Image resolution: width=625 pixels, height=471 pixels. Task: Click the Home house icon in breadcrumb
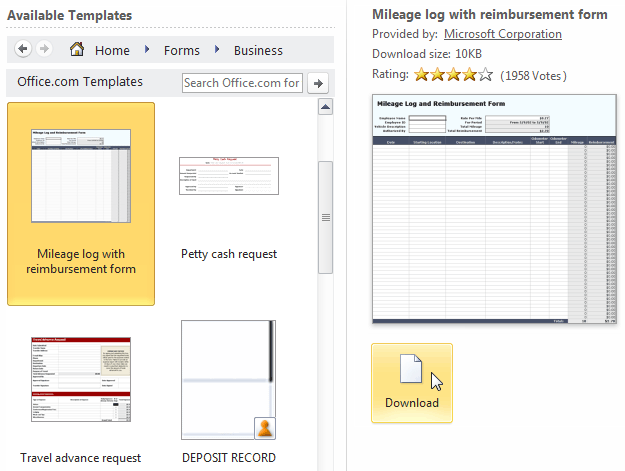[77, 50]
